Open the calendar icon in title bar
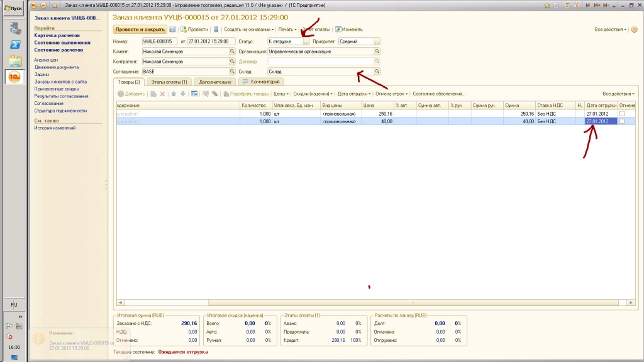Viewport: 644px width, 362px height. click(x=577, y=5)
